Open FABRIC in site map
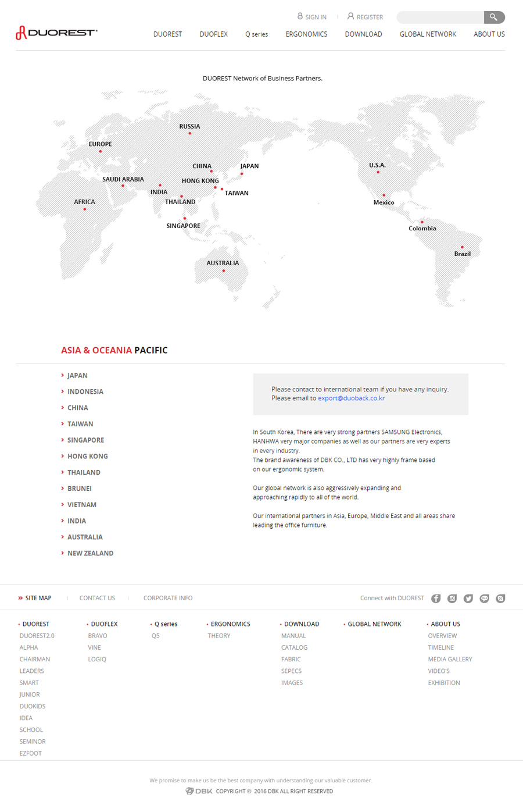The height and width of the screenshot is (812, 523). (291, 659)
